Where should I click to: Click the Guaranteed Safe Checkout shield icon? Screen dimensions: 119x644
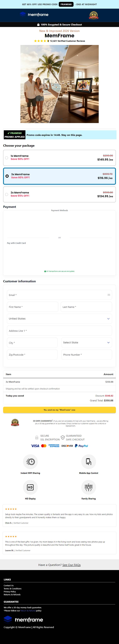tap(63, 438)
